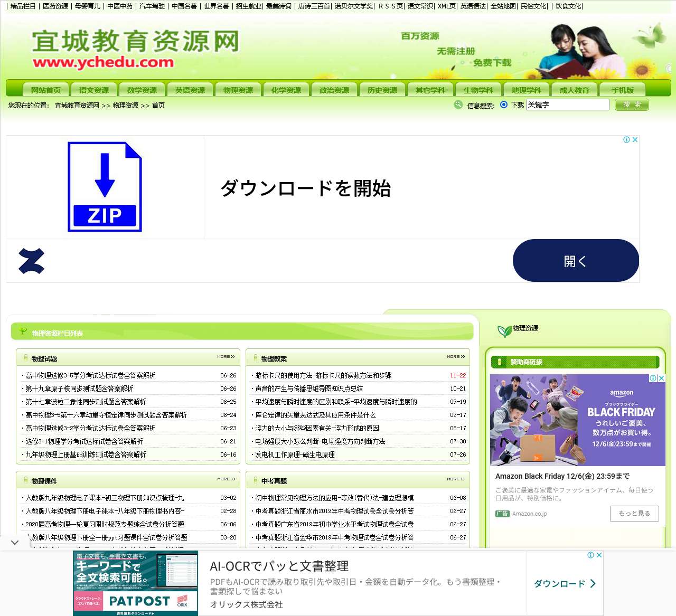The width and height of the screenshot is (676, 616).
Task: Open 声音的产生与传播思维导图知识点总结
Action: [309, 388]
